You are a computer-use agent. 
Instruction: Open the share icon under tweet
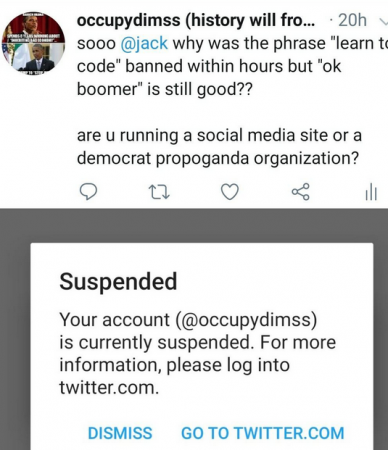point(301,192)
